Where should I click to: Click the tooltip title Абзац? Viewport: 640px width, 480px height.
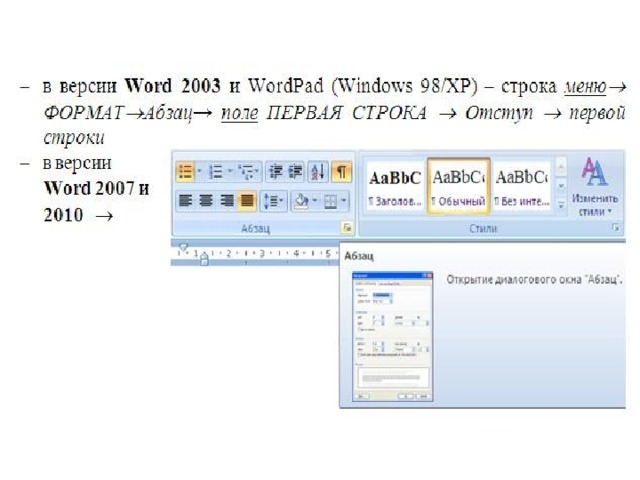[x=359, y=256]
